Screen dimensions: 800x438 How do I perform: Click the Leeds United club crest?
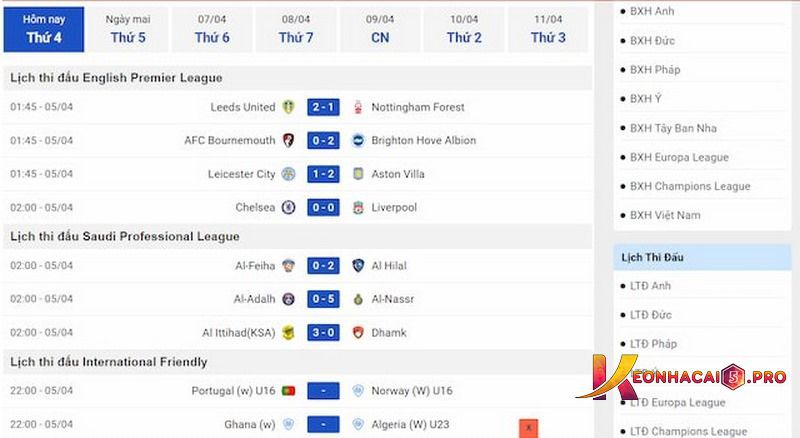tap(289, 107)
